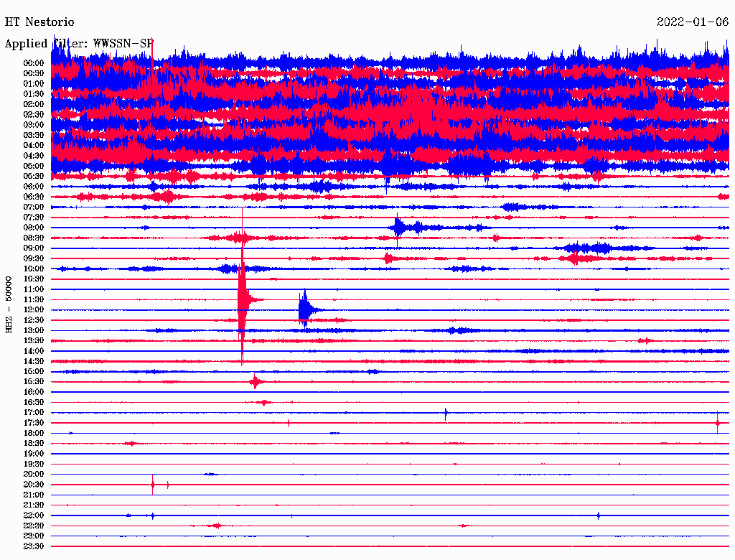Click the large red earthquake burst on 11:30 trace
735x560 pixels.
pyautogui.click(x=243, y=299)
